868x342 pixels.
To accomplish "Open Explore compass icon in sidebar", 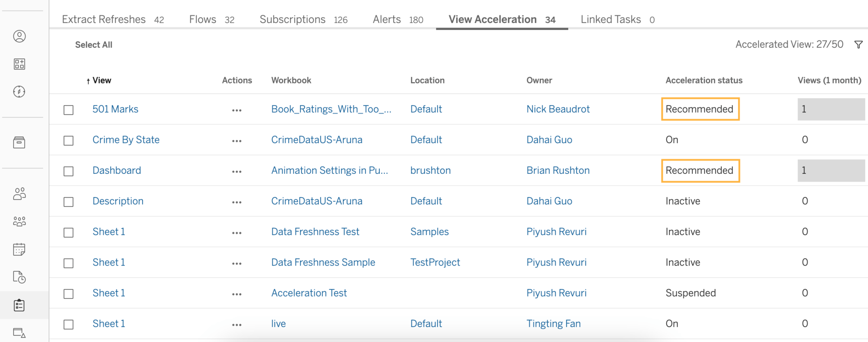I will 20,92.
